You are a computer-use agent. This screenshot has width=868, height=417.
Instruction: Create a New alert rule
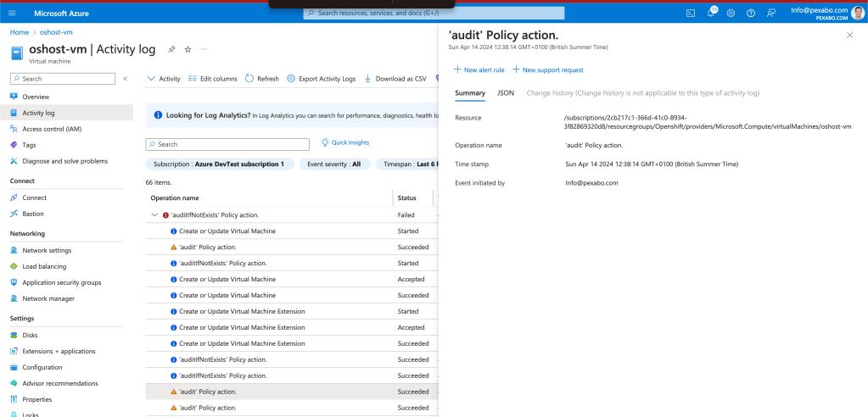pos(479,69)
